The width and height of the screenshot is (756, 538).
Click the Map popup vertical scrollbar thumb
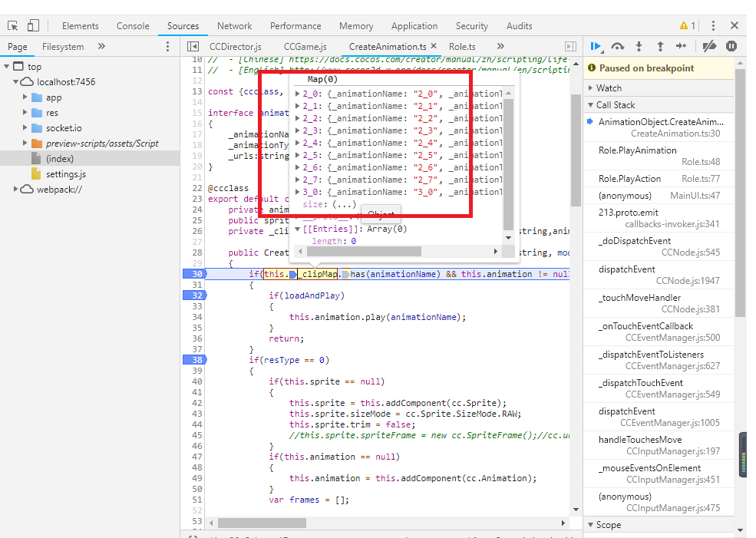(x=508, y=164)
